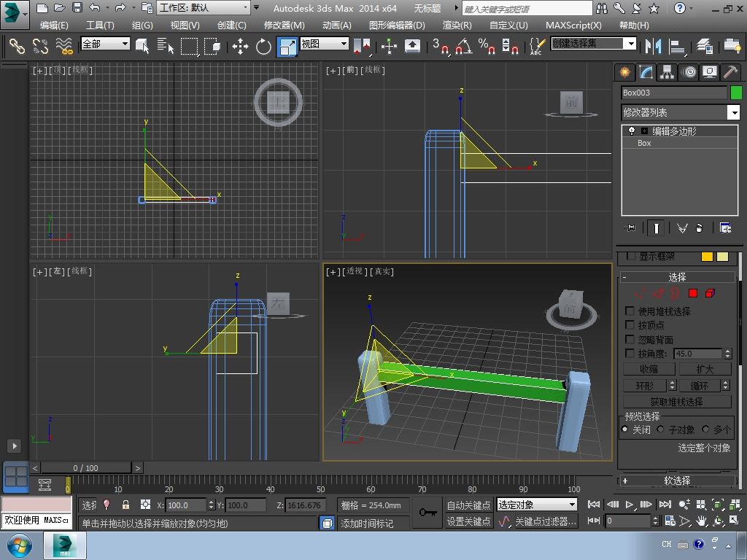Enable 按顶点 checkbox
This screenshot has width=747, height=560.
pyautogui.click(x=630, y=324)
